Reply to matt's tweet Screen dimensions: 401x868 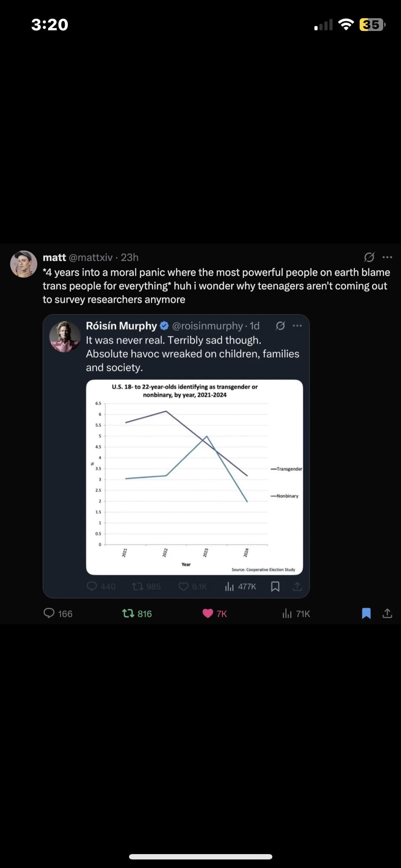tap(49, 613)
